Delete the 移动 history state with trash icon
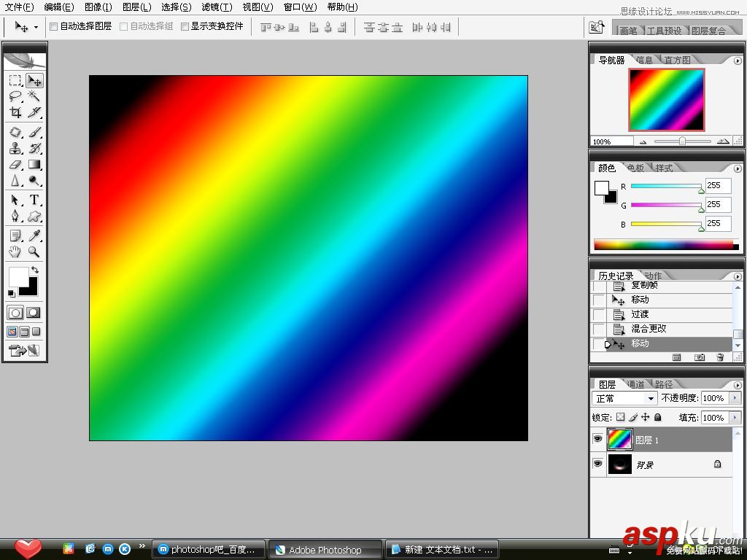The width and height of the screenshot is (747, 560). coord(721,357)
